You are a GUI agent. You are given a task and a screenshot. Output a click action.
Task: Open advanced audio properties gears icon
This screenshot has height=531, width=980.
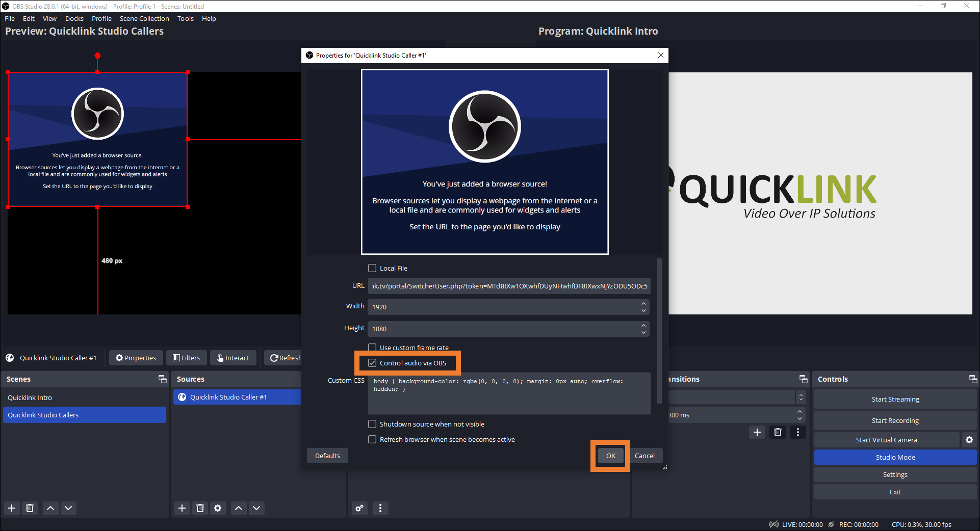point(359,508)
